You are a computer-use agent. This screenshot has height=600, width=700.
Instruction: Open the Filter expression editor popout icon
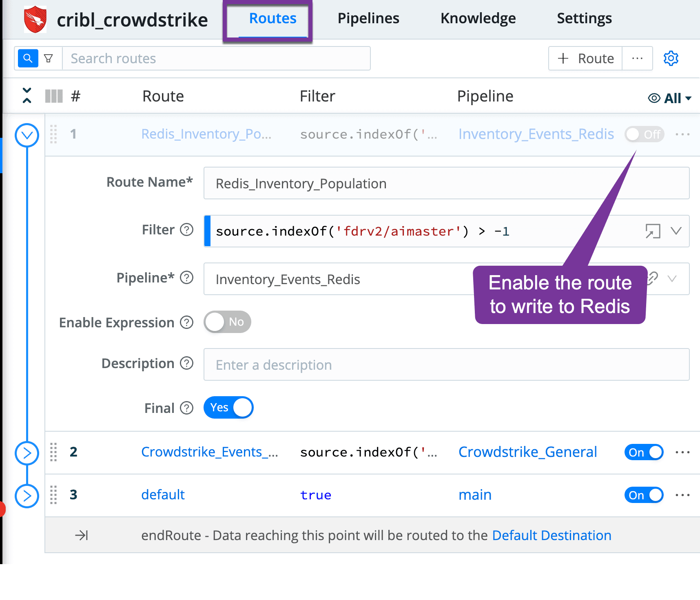[652, 231]
